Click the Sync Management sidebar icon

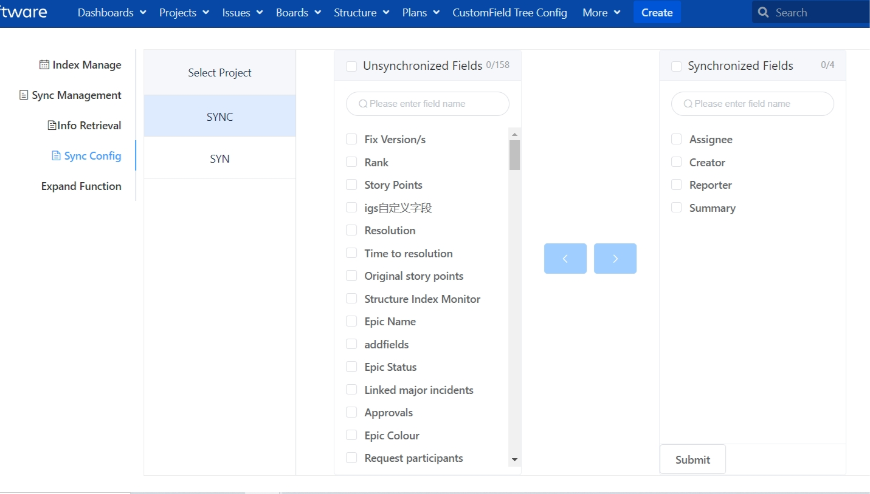(x=23, y=96)
